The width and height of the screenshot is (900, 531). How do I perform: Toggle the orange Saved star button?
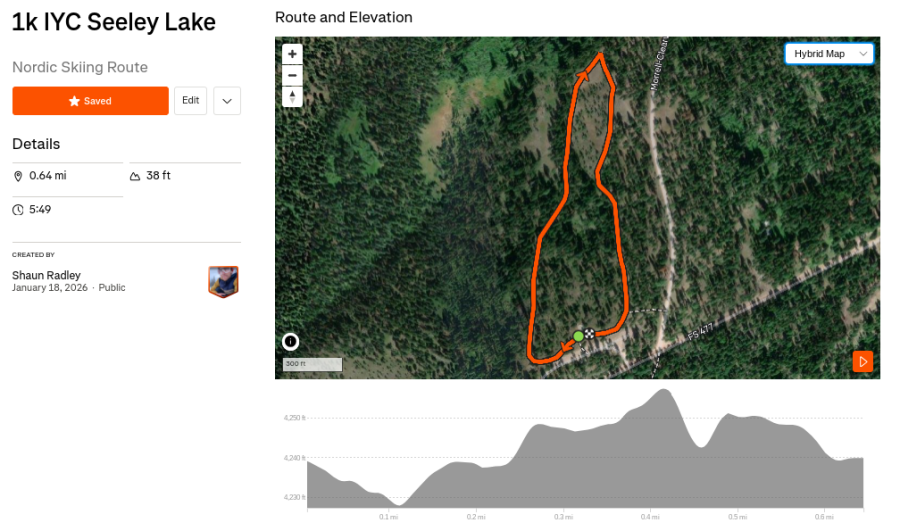tap(90, 101)
